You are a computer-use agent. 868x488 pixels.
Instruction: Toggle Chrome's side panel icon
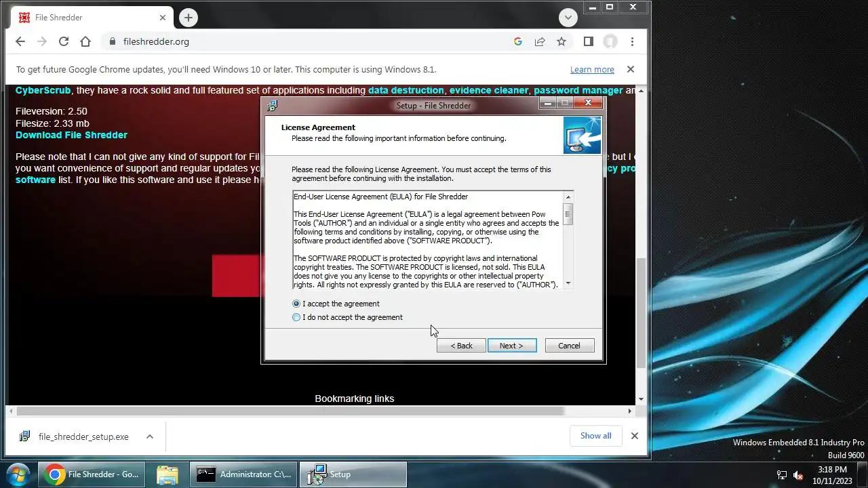coord(588,41)
